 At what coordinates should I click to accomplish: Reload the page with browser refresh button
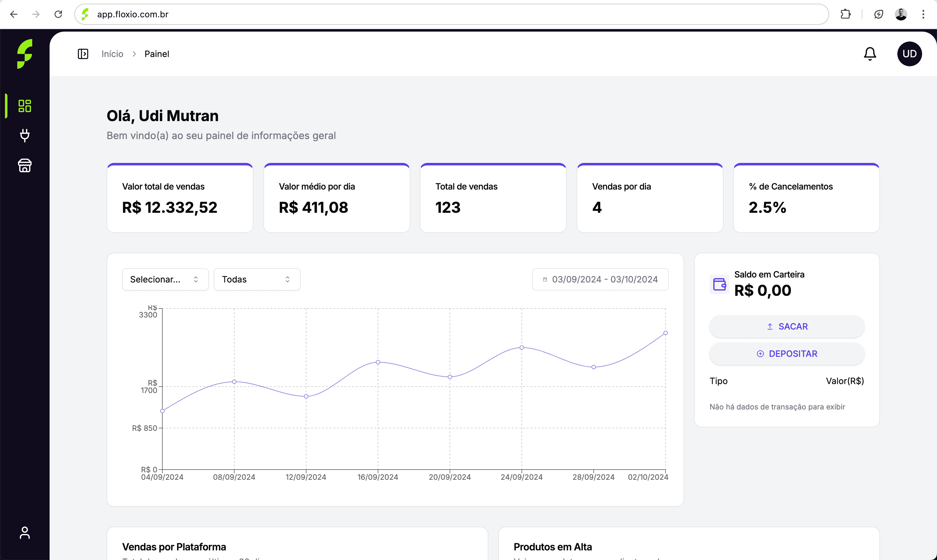click(58, 14)
